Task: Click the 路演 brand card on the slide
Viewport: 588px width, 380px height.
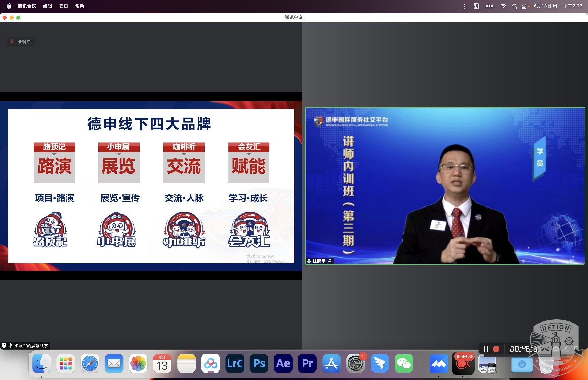Action: (x=54, y=163)
